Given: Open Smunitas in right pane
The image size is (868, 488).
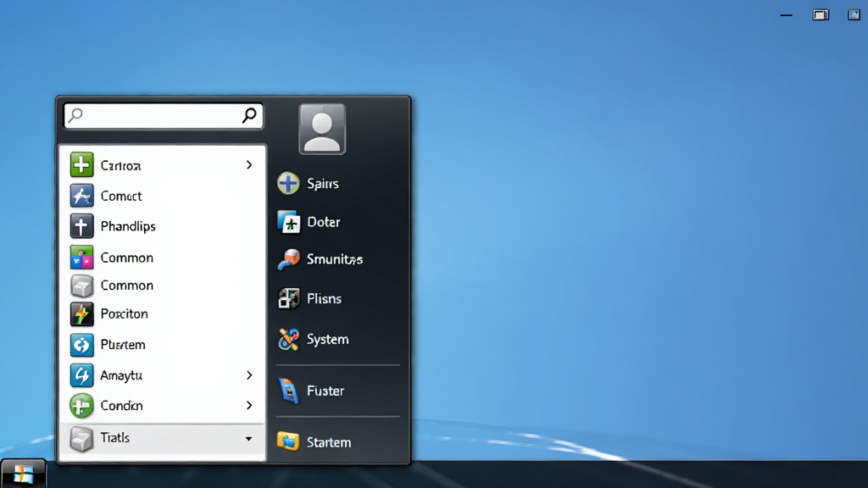Looking at the screenshot, I should pos(337,259).
